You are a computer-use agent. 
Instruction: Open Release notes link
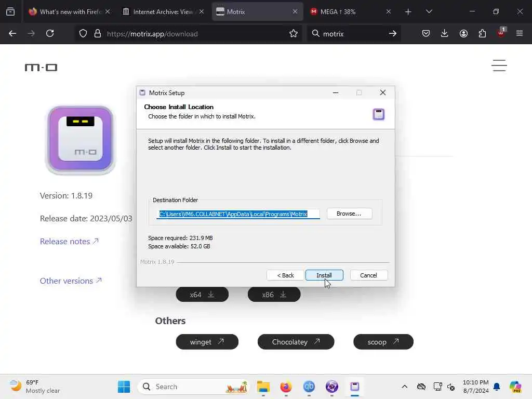tap(69, 241)
